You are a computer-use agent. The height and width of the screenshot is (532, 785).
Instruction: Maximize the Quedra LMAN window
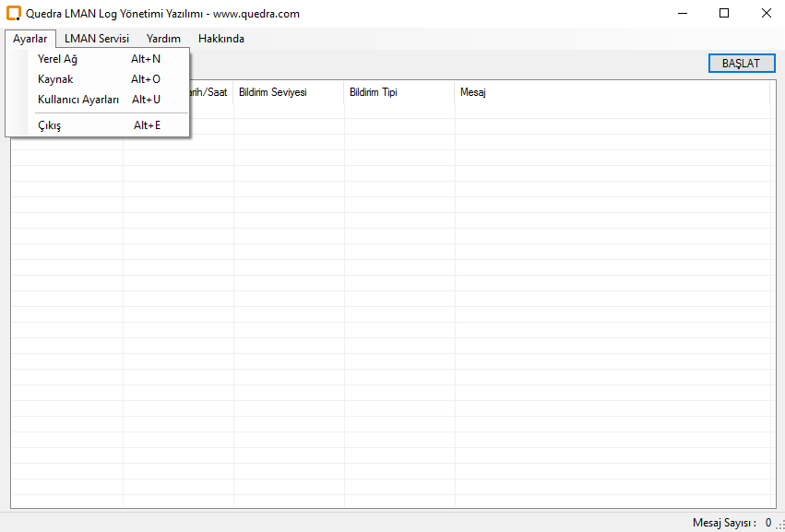coord(724,14)
